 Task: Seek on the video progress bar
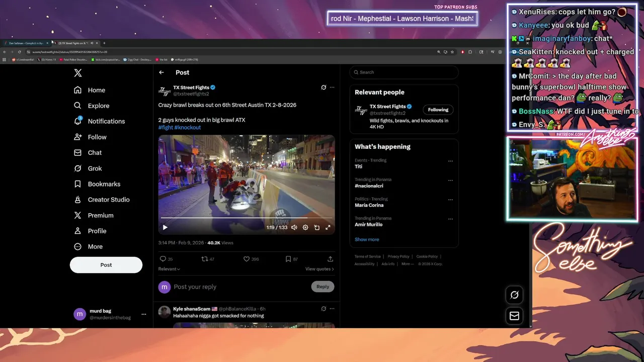247,218
